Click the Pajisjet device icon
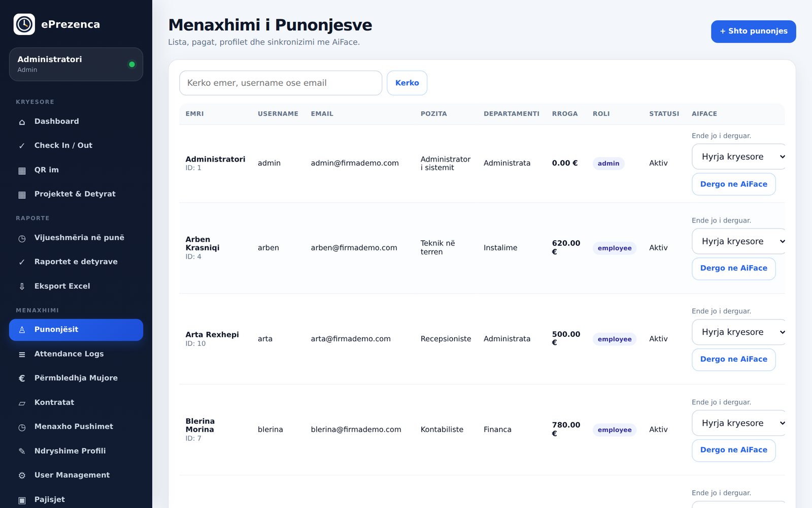Screen dimensions: 812x508 22,500
